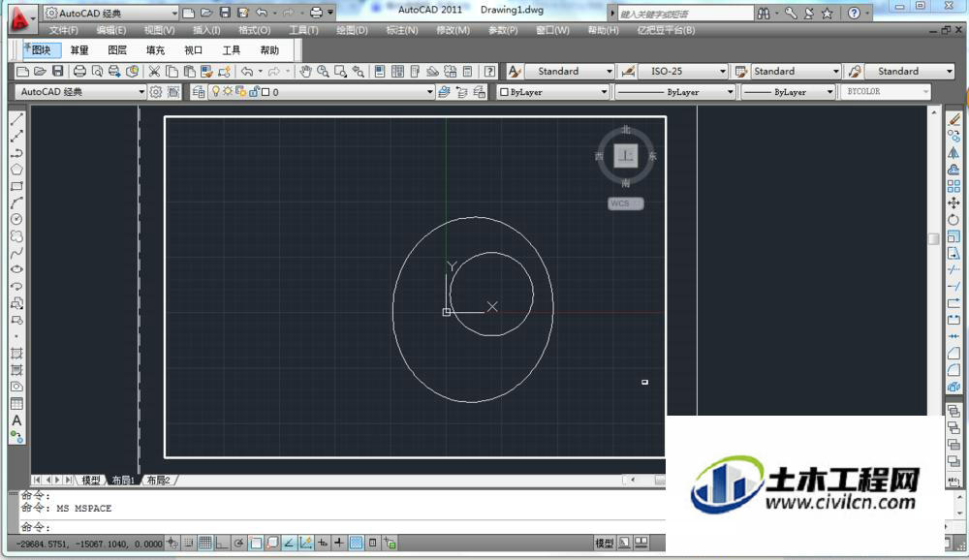Select the Polygon draw tool
Viewport: 969px width, 560px height.
tap(16, 170)
